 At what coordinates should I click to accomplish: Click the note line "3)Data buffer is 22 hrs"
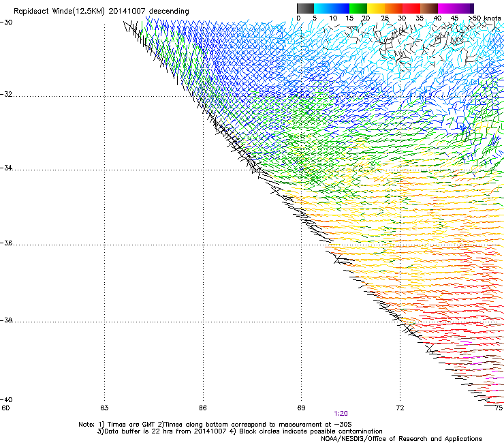(x=240, y=431)
